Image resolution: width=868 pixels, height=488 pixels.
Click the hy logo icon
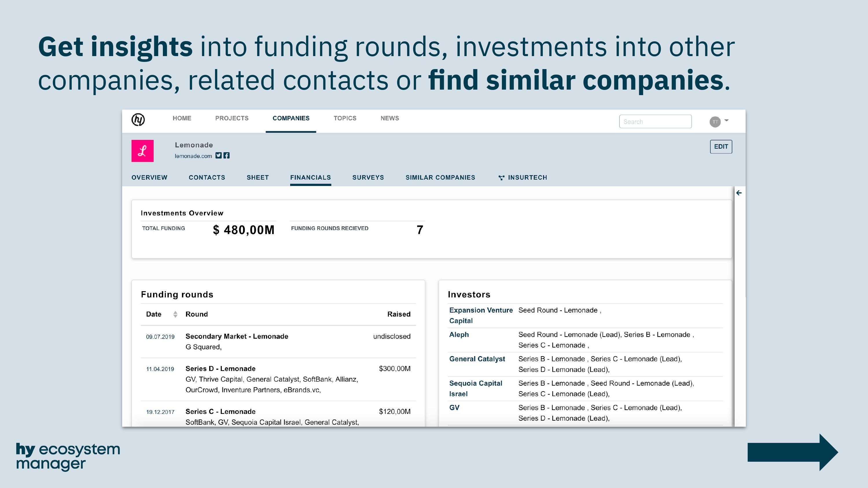(138, 120)
